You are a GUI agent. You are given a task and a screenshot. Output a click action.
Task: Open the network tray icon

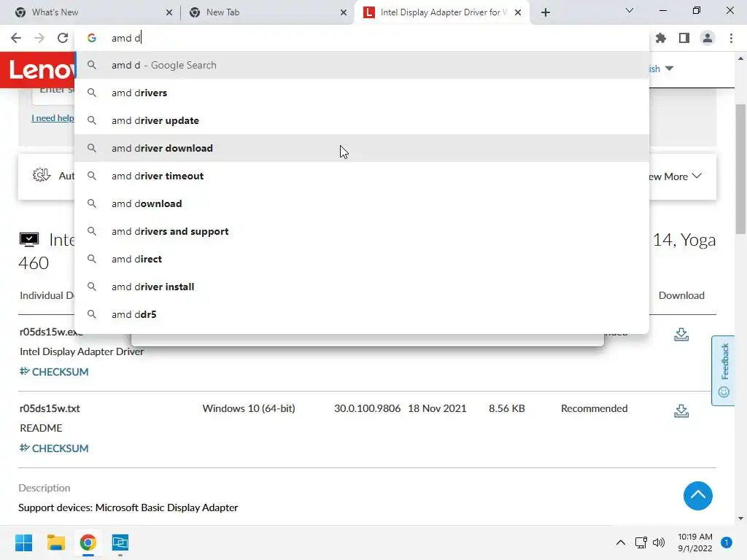pyautogui.click(x=640, y=542)
